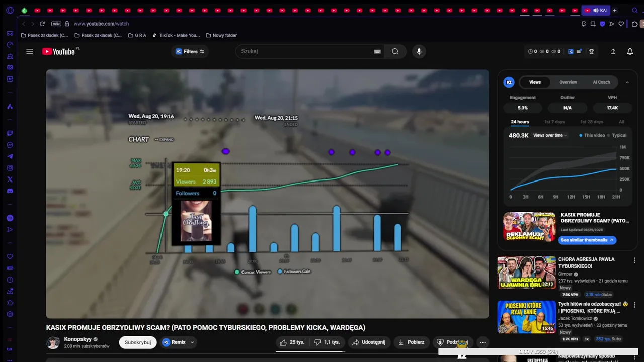Open sidebar settings gear icon
Viewport: 644px width, 362px height.
coord(10,314)
